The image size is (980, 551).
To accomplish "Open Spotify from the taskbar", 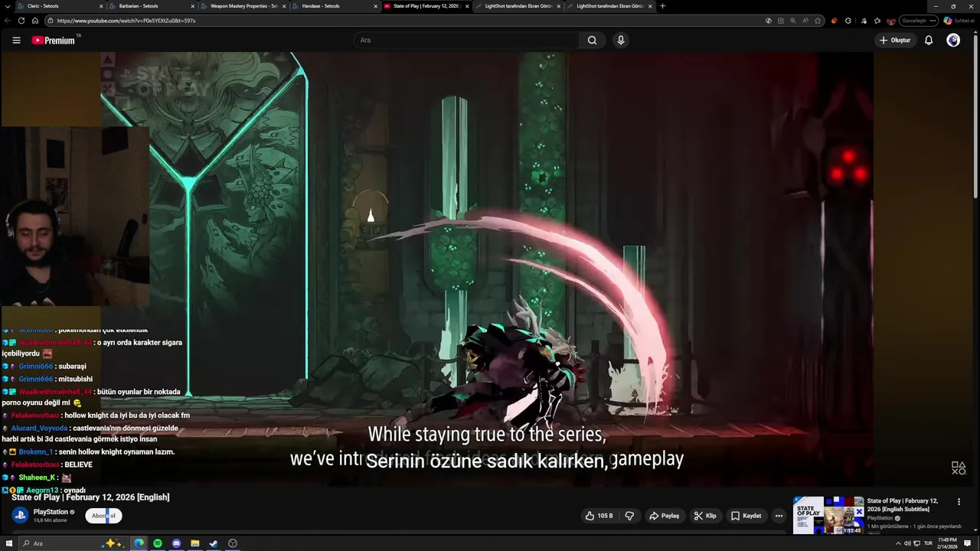I will click(x=158, y=543).
